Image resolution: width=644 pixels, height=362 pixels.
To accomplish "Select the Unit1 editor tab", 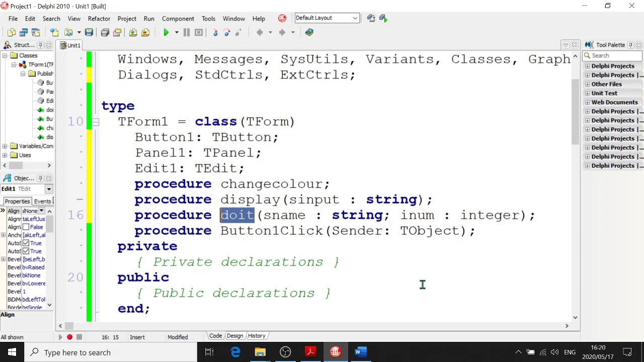I will [70, 45].
